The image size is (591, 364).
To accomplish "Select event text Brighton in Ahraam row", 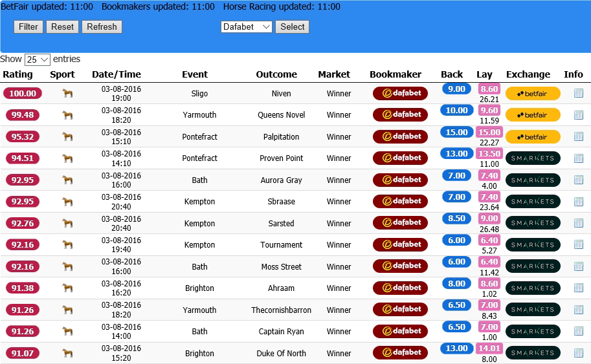I will click(199, 288).
